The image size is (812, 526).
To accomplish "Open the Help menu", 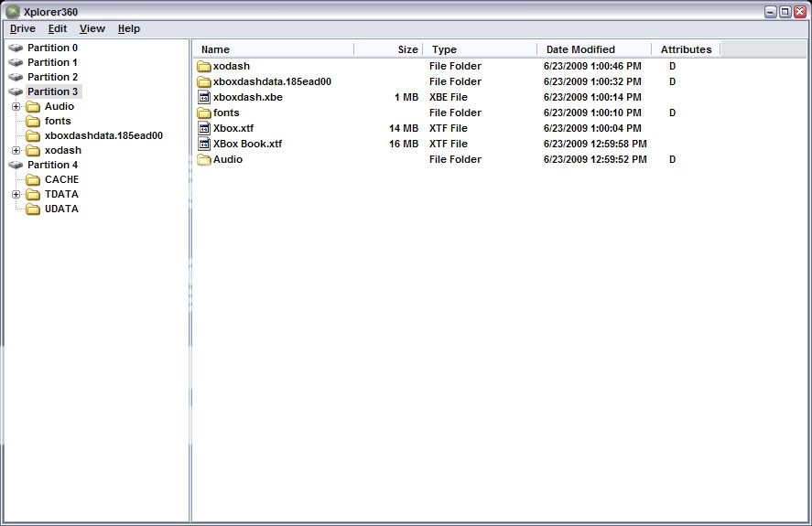I will pos(129,28).
